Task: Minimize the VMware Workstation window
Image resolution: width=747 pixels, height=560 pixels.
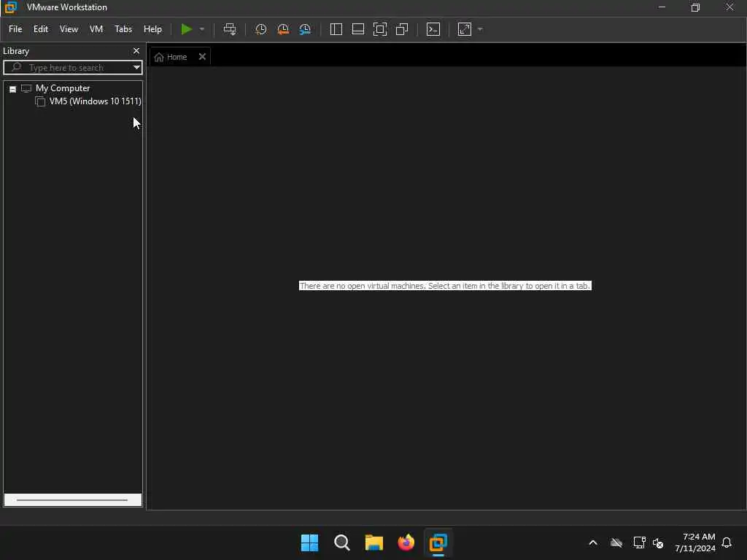Action: click(x=662, y=7)
